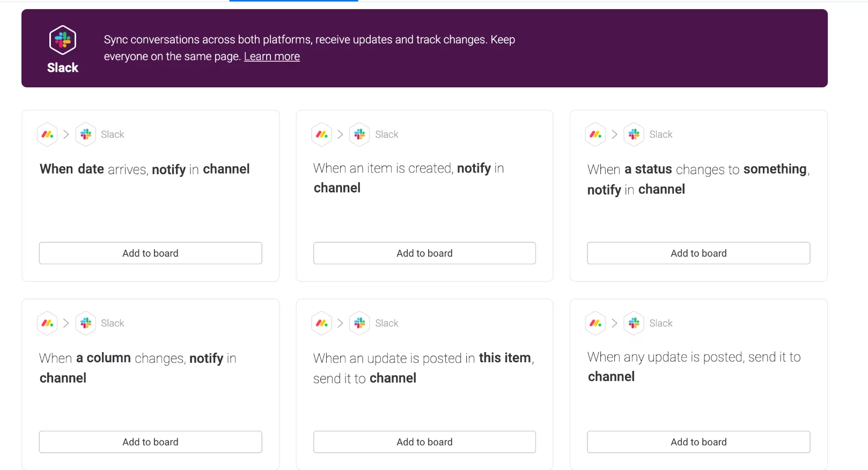The height and width of the screenshot is (470, 868).
Task: Select 'When a column changes, notify in channel' text
Action: point(138,368)
